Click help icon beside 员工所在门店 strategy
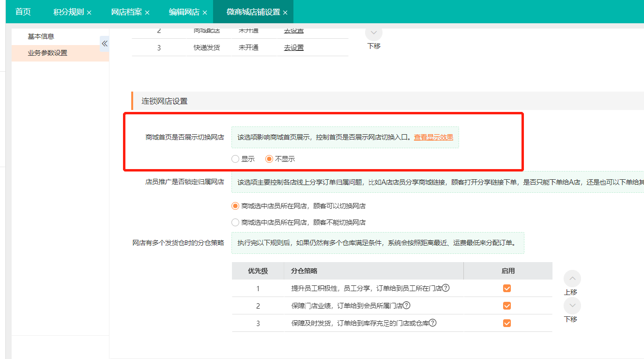This screenshot has width=644, height=359. click(446, 288)
